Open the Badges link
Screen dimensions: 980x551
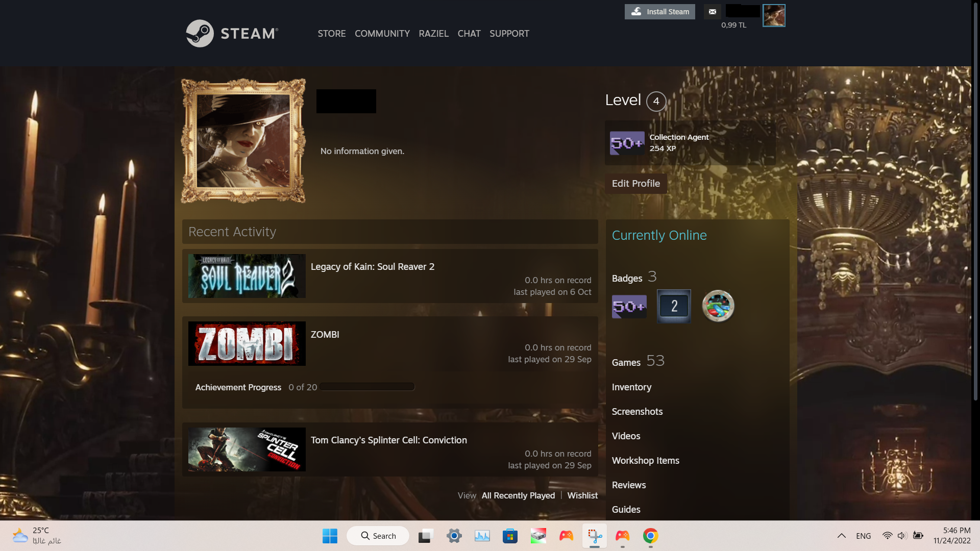pyautogui.click(x=627, y=278)
